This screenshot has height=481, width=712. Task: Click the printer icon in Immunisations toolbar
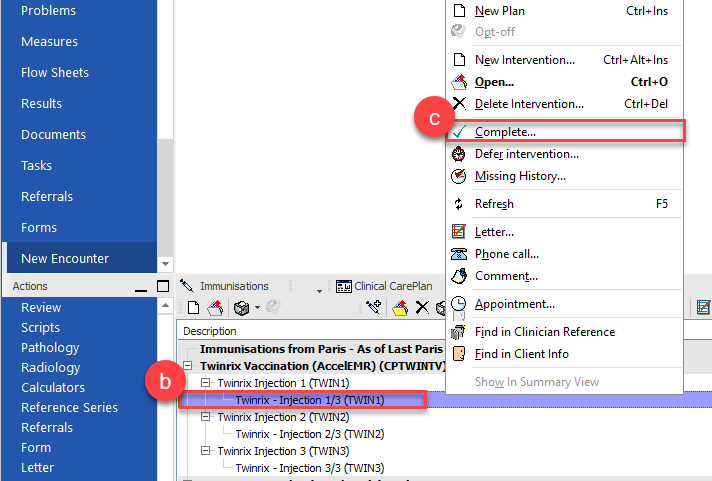pos(241,308)
